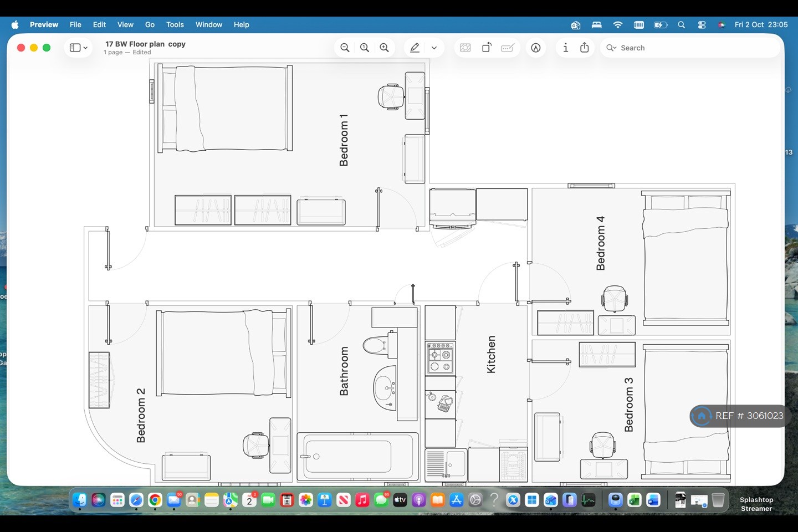
Task: Click the Search field
Action: click(x=690, y=48)
